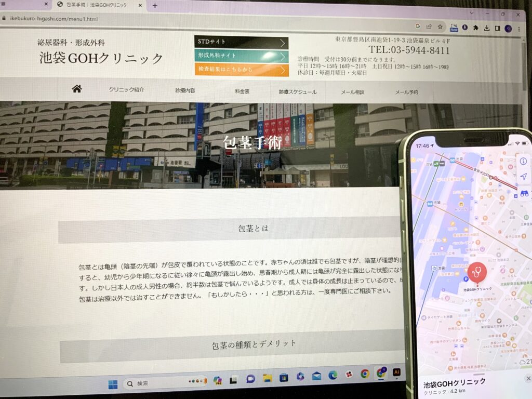Image resolution: width=532 pixels, height=399 pixels.
Task: Click the 包茎の種類とデメリット heading
Action: click(254, 345)
